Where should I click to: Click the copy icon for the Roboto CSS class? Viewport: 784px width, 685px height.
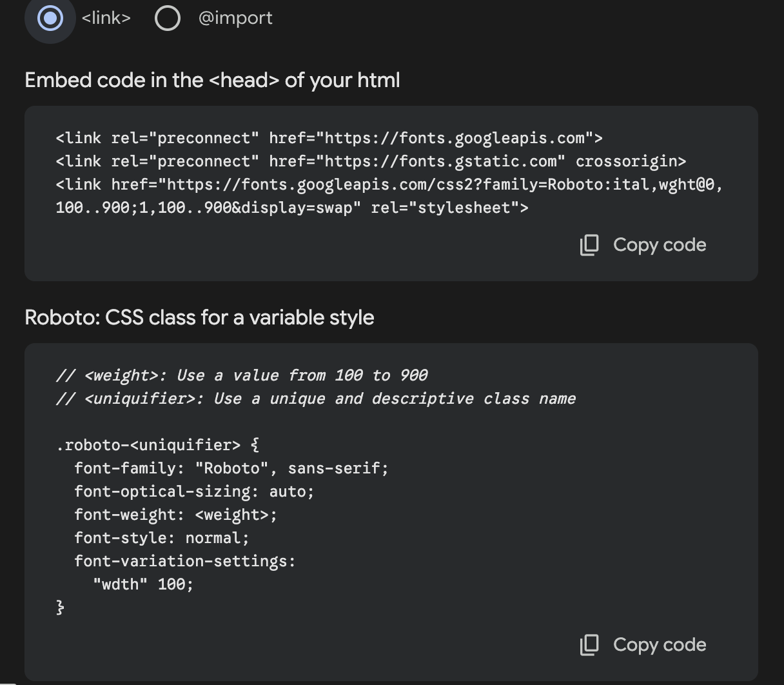589,645
